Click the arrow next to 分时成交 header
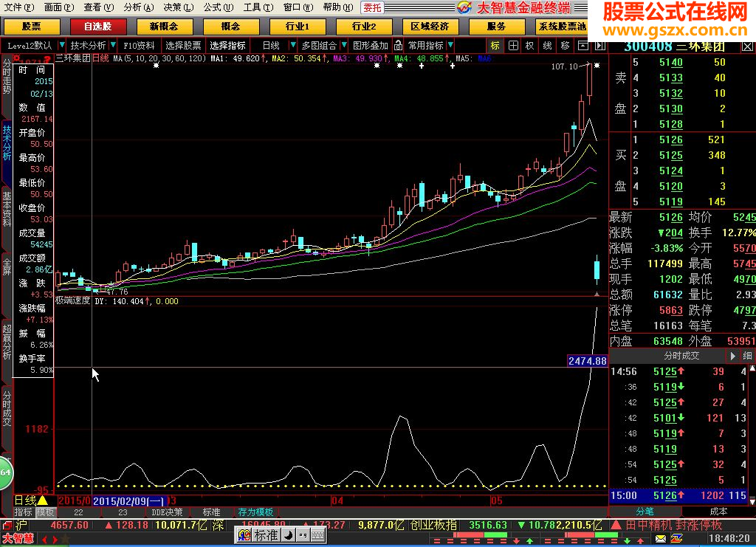Viewport: 756px width, 547px height. (732, 356)
